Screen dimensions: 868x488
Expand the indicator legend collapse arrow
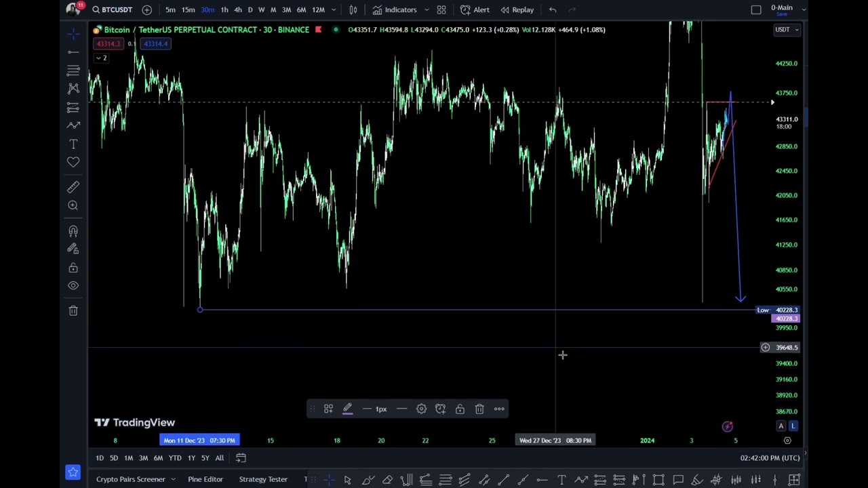pyautogui.click(x=101, y=58)
